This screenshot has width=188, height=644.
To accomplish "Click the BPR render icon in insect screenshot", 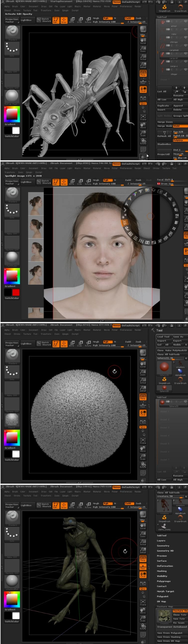I will [143, 29].
